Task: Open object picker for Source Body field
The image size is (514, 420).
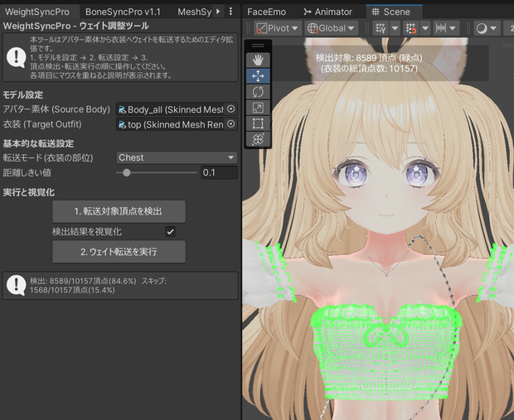Action: click(230, 109)
